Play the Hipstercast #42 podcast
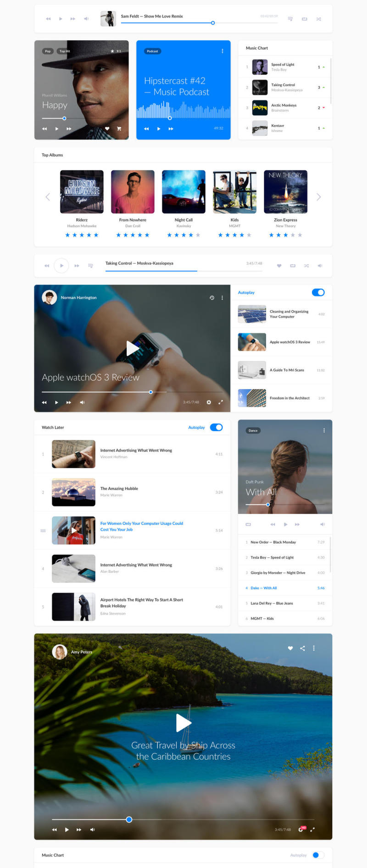 [x=159, y=129]
